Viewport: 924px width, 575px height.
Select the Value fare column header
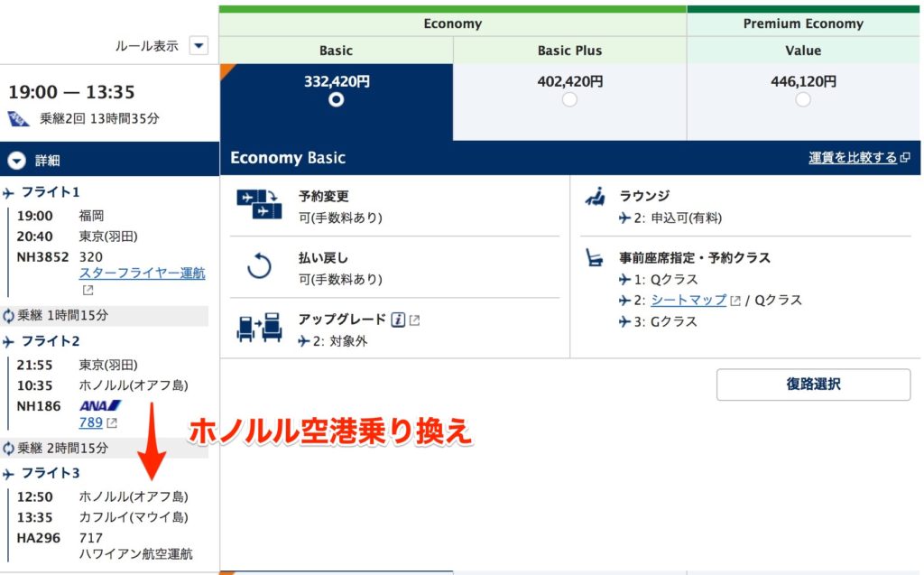pyautogui.click(x=803, y=51)
